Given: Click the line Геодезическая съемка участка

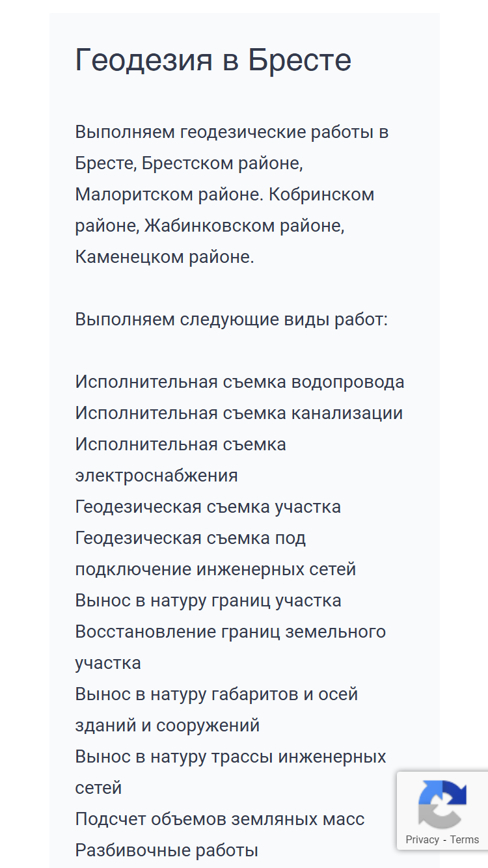Looking at the screenshot, I should click(208, 507).
